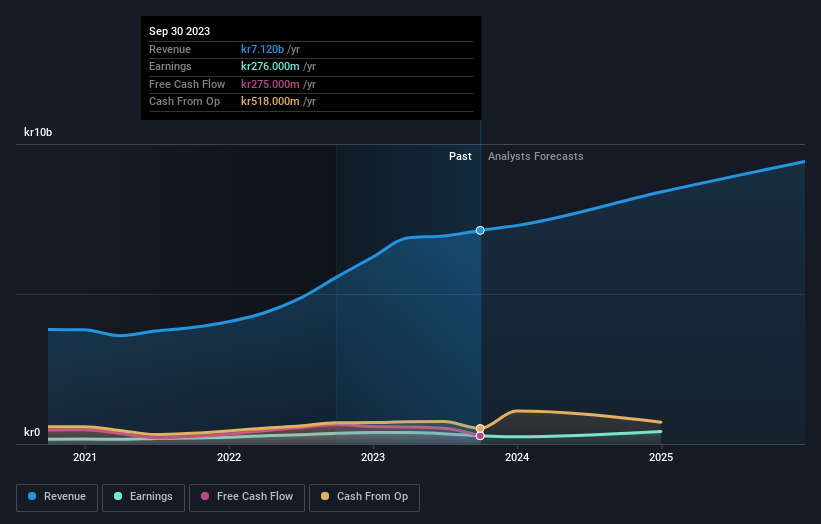This screenshot has height=524, width=821.
Task: Click the Free Cash Flow label in tooltip
Action: 187,84
